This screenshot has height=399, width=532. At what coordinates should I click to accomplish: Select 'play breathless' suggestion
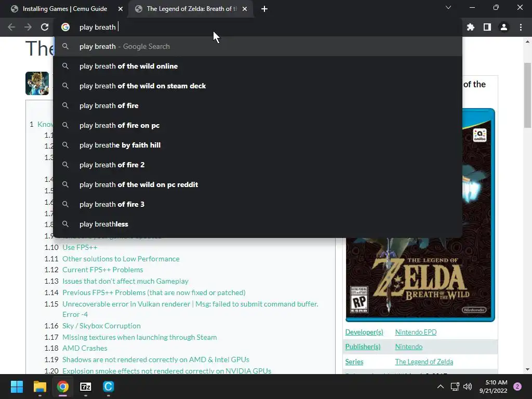pos(258,224)
